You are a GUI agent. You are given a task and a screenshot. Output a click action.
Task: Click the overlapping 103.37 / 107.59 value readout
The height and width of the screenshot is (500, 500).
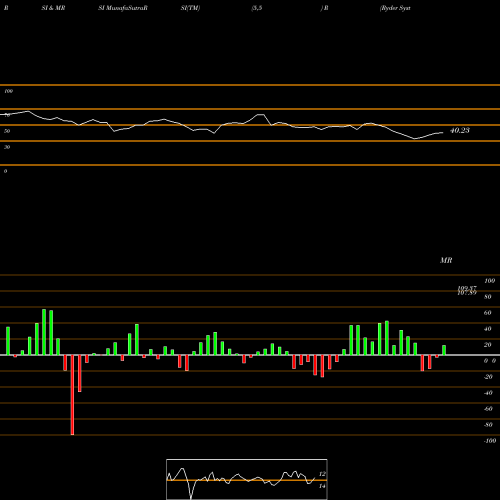(x=467, y=290)
